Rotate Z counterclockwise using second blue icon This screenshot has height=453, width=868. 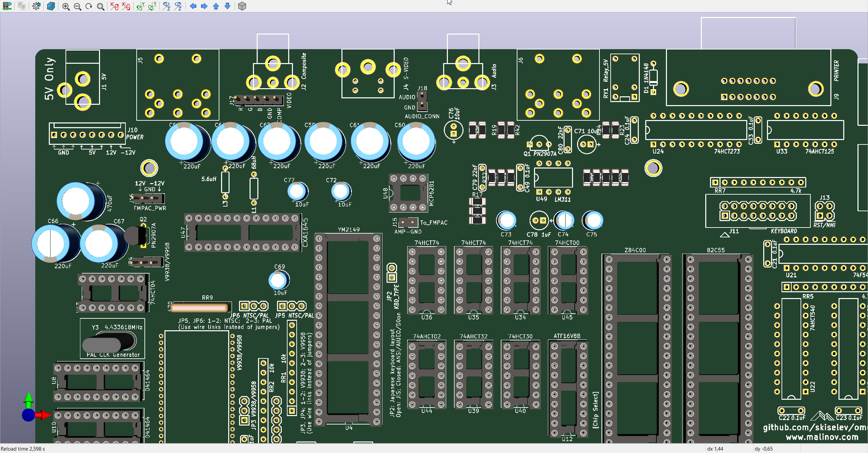pos(178,6)
